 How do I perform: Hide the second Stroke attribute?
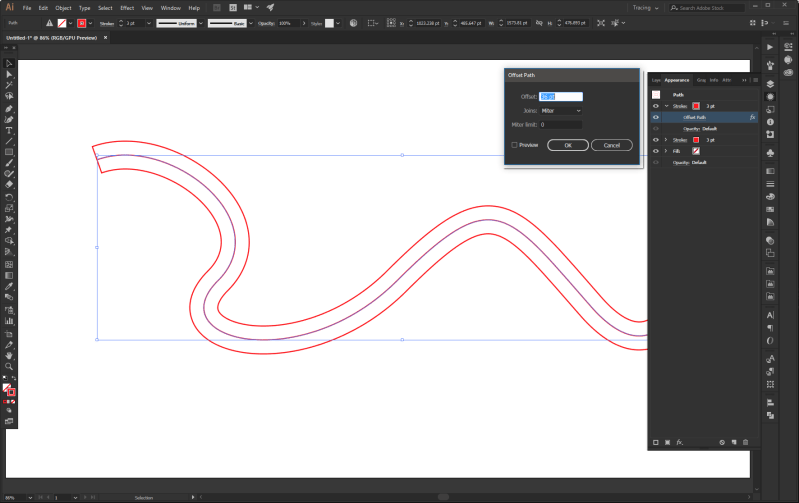[x=656, y=140]
